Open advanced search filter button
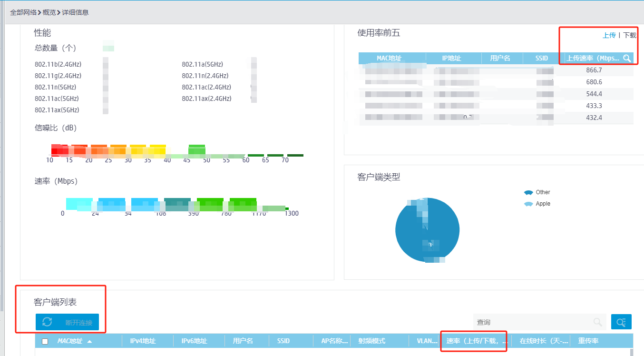 point(621,322)
